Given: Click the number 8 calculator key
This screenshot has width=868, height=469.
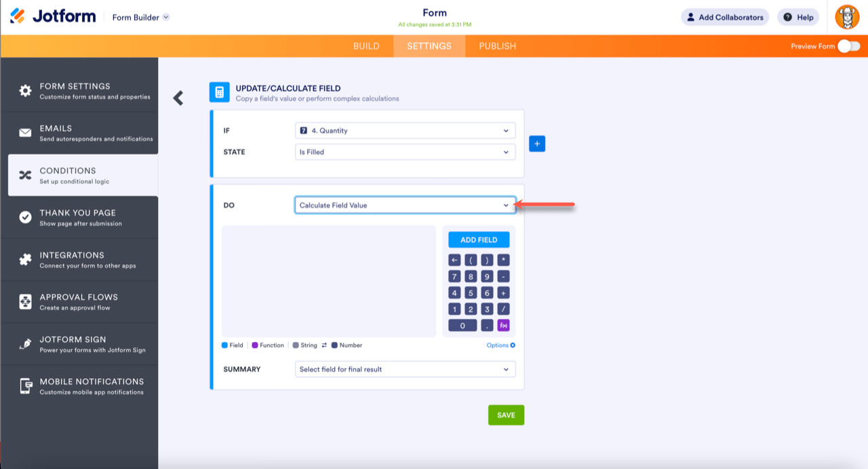Looking at the screenshot, I should pos(471,277).
